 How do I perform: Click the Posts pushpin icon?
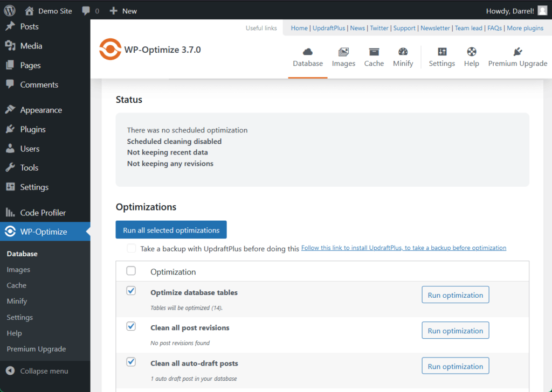10,26
